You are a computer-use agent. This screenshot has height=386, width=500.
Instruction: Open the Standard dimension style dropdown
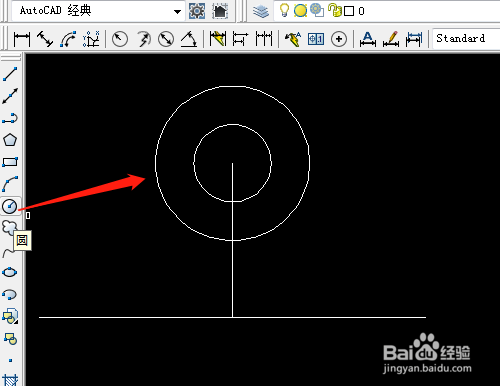(x=466, y=39)
